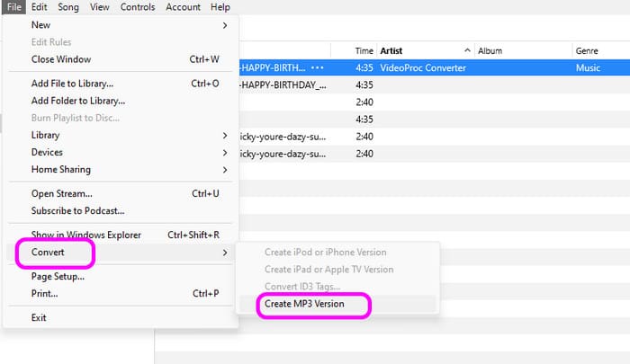Toggle sort arrow in Artist column
The height and width of the screenshot is (364, 630).
coord(467,50)
